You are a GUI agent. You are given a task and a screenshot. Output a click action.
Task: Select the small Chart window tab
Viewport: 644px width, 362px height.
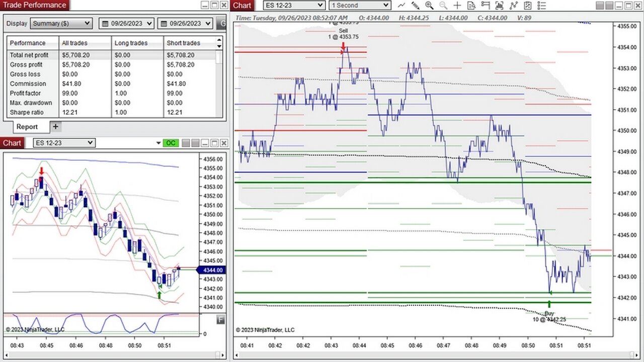(x=12, y=143)
